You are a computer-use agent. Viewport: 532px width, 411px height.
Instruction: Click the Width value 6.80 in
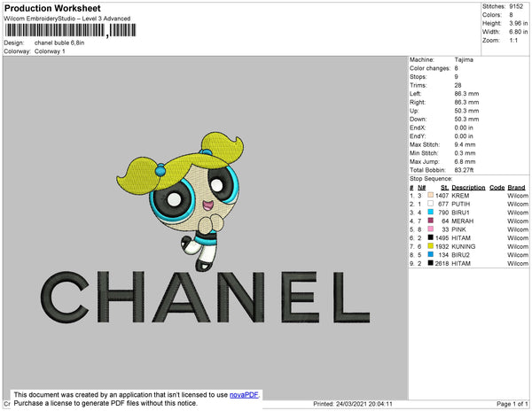(x=518, y=32)
